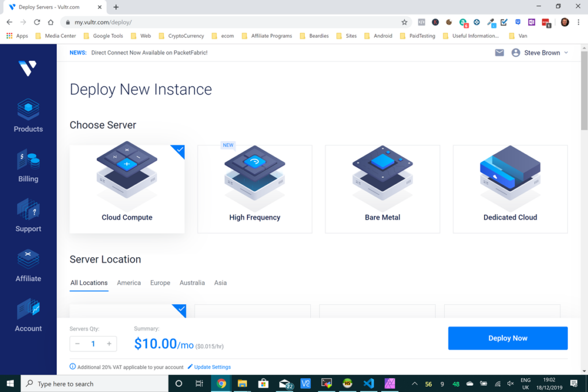Click the Windows taskbar search box

click(95, 383)
